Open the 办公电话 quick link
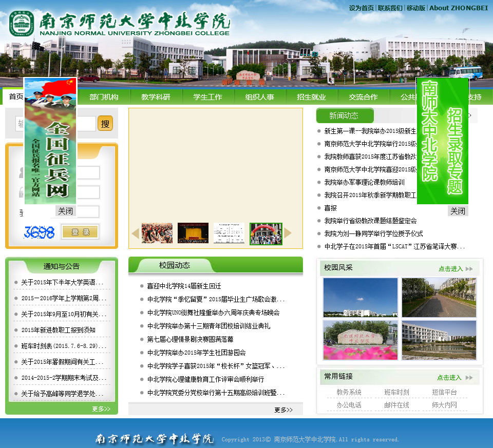493x448 pixels. (349, 405)
